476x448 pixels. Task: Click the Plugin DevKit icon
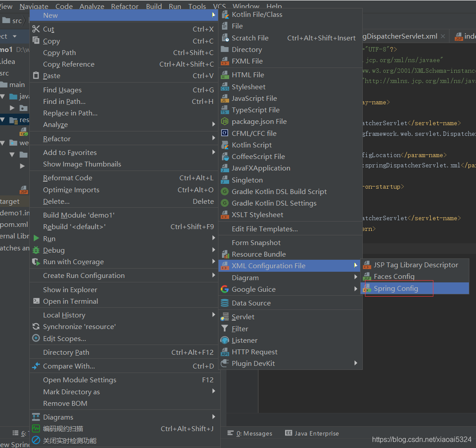[x=225, y=363]
